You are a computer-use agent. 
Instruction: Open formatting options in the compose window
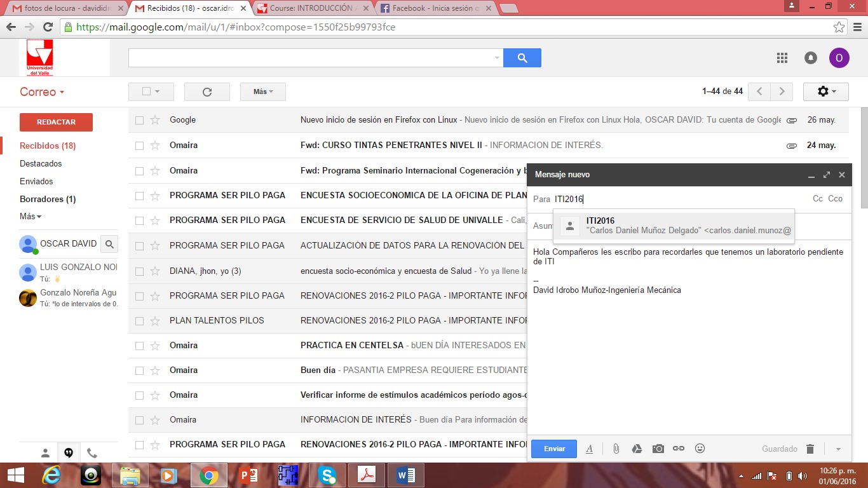click(589, 449)
